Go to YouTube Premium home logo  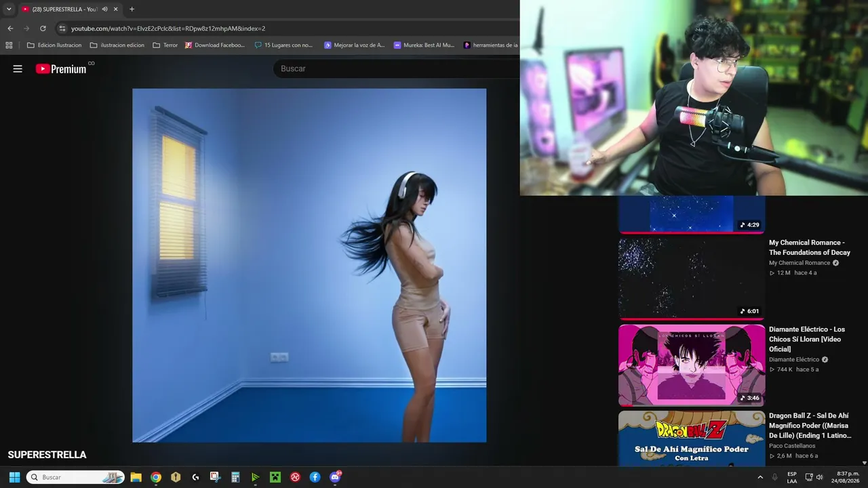coord(61,68)
